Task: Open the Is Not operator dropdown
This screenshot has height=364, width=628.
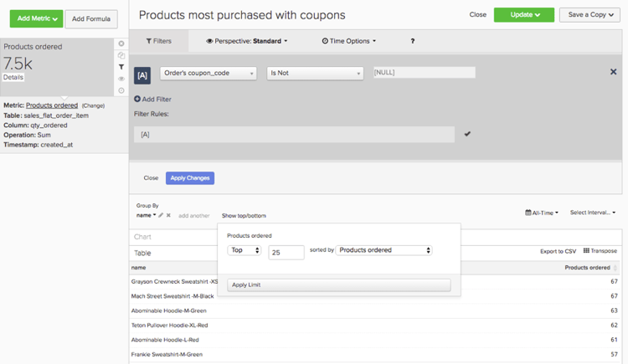Action: 314,73
